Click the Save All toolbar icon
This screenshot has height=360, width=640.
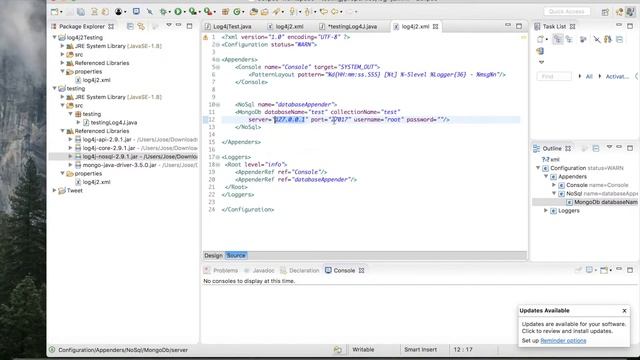(81, 12)
